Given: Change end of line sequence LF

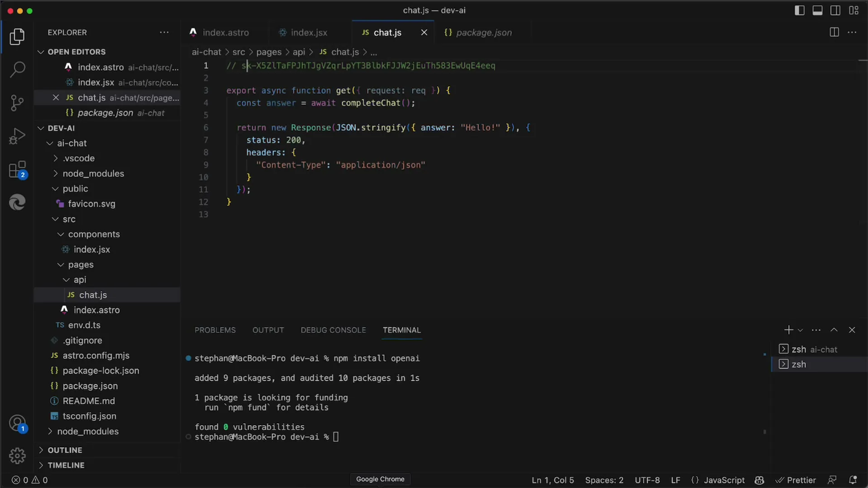Looking at the screenshot, I should pos(675,480).
